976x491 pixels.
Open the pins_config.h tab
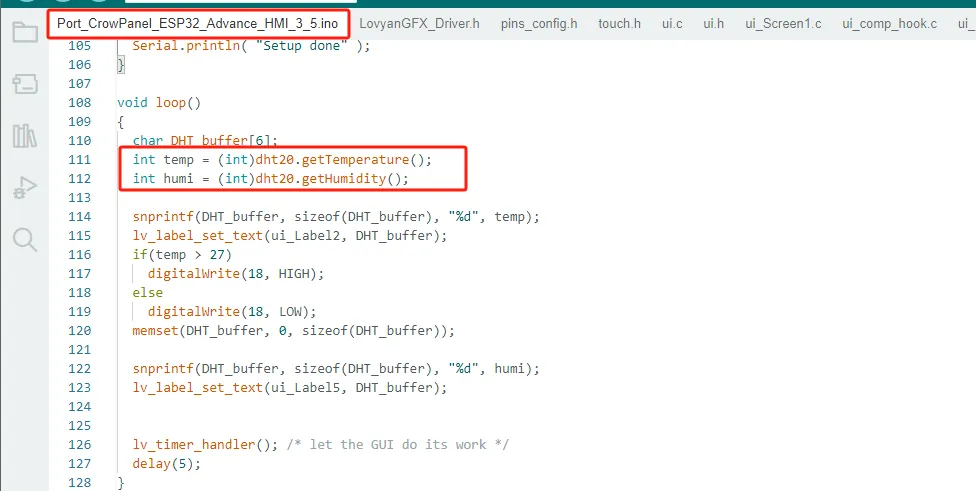click(x=539, y=23)
